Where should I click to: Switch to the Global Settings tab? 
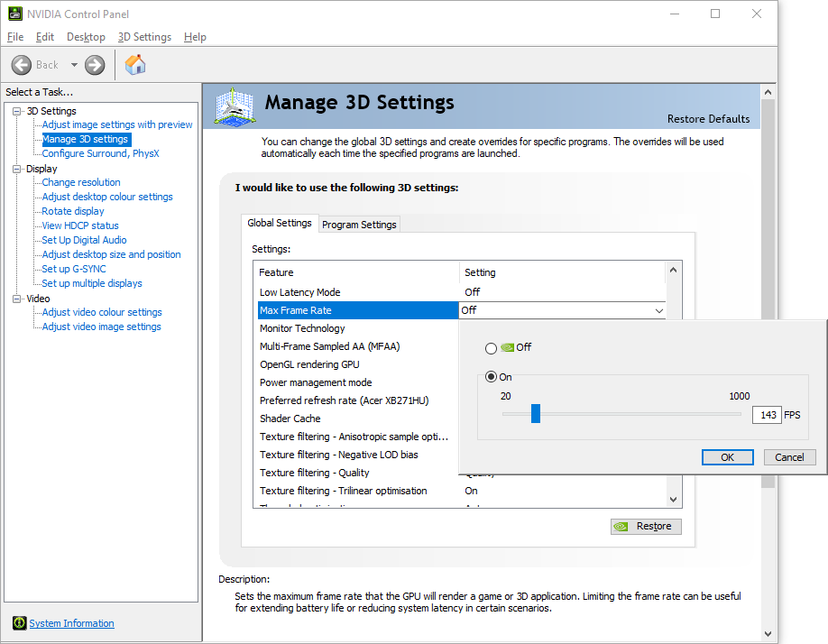(x=280, y=223)
